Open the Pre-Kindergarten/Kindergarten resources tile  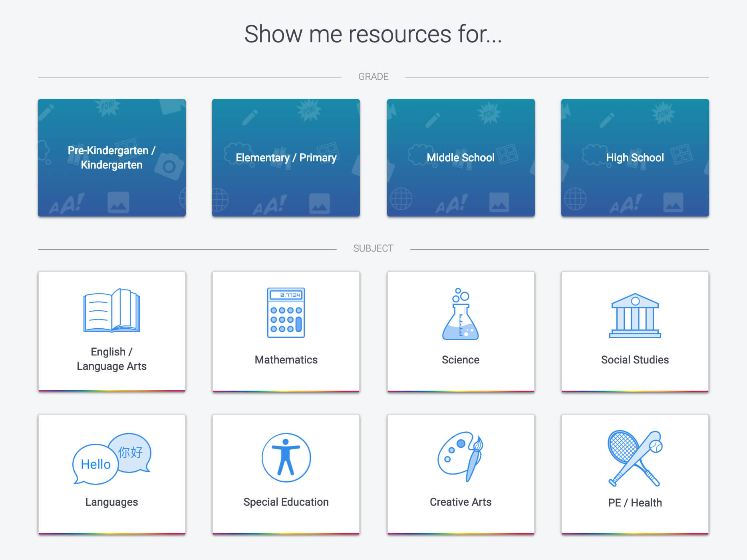pyautogui.click(x=111, y=158)
